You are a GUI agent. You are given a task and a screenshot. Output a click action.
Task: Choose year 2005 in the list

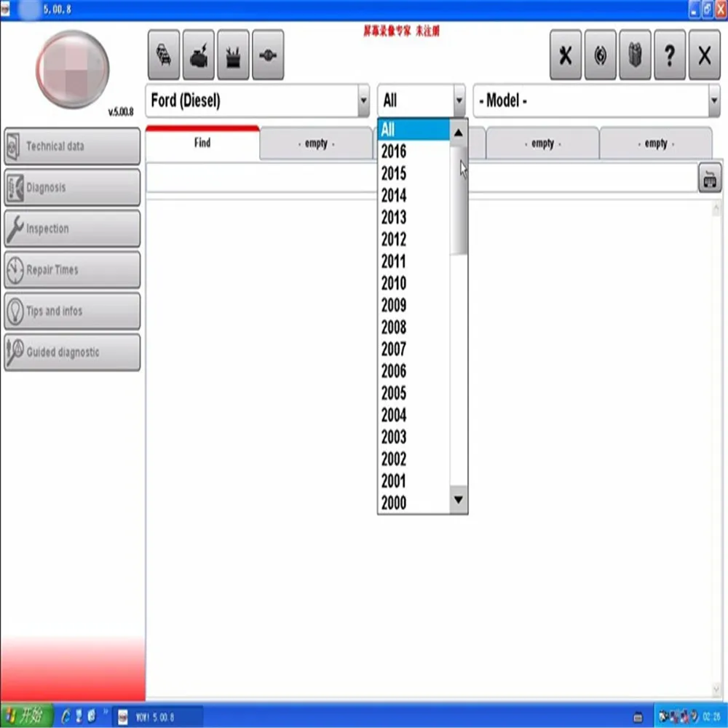point(414,393)
